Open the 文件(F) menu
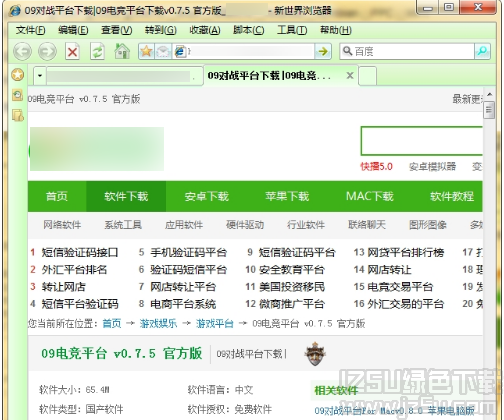Screen dimensions: 504x420 tap(30, 30)
